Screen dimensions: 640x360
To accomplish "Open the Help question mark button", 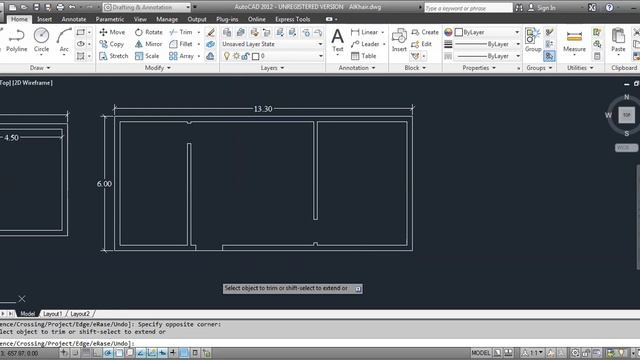I will tap(609, 7).
